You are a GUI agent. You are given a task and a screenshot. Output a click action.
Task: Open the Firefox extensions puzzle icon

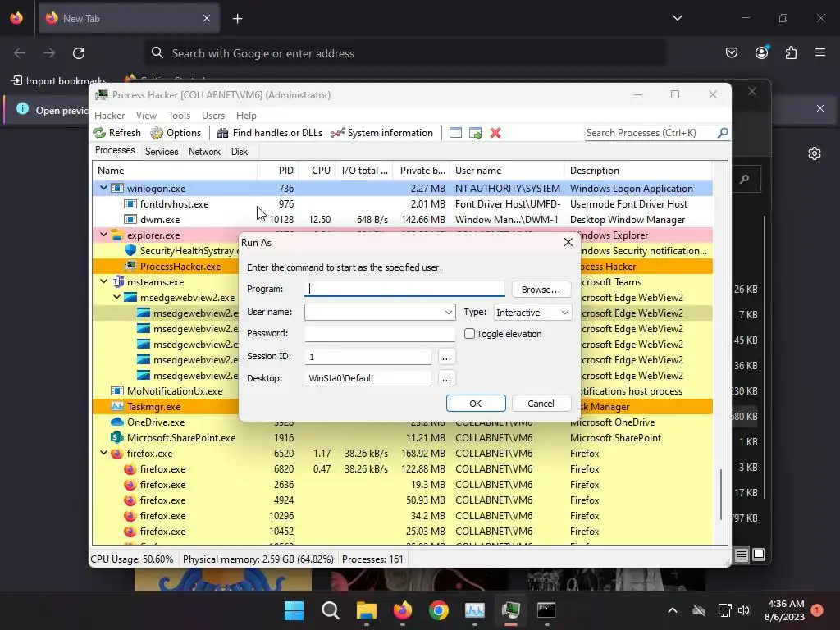click(791, 52)
